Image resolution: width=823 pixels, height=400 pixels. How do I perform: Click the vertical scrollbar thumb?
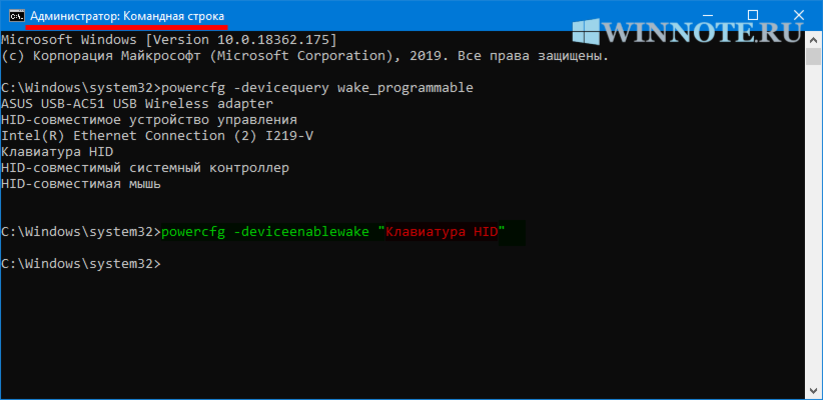click(815, 56)
